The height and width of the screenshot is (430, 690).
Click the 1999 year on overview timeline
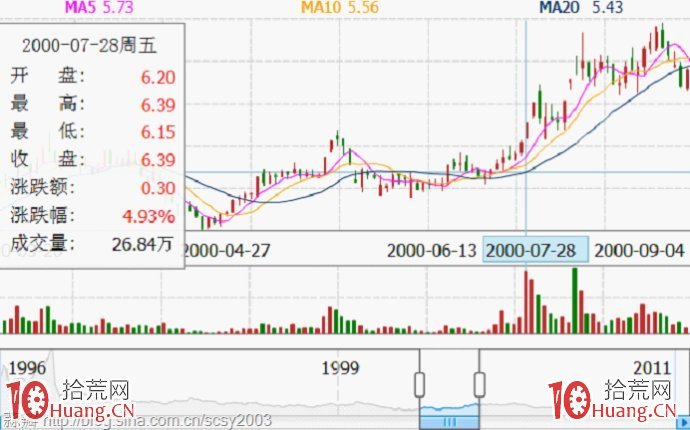coord(340,368)
